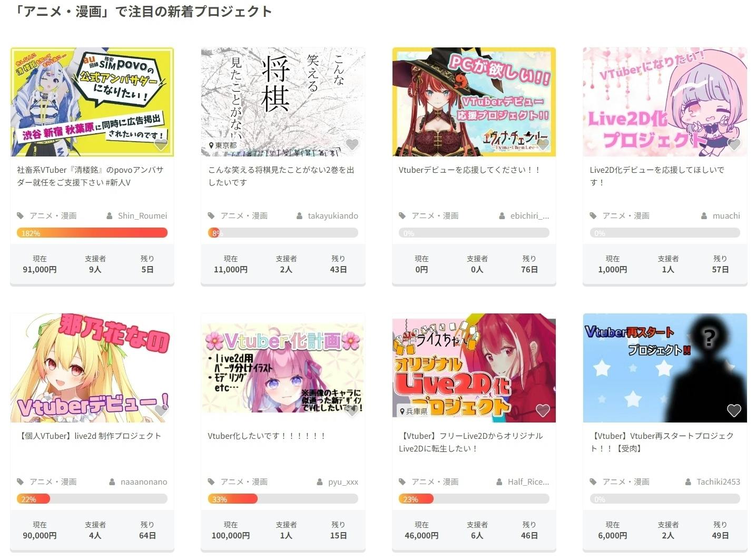Viewport: 756px width, 560px height.
Task: Open project 社畜系VTuber『清楼銘』のpovoアンバサダー title
Action: pos(90,176)
